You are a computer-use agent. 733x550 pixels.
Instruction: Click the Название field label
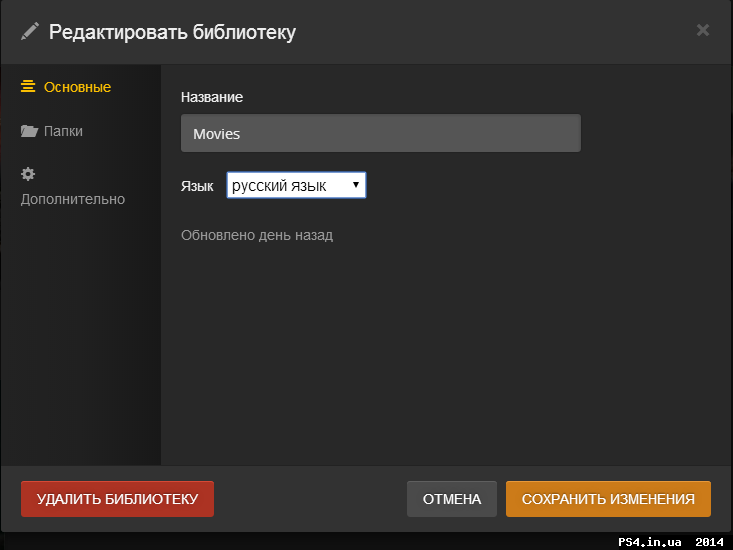212,97
